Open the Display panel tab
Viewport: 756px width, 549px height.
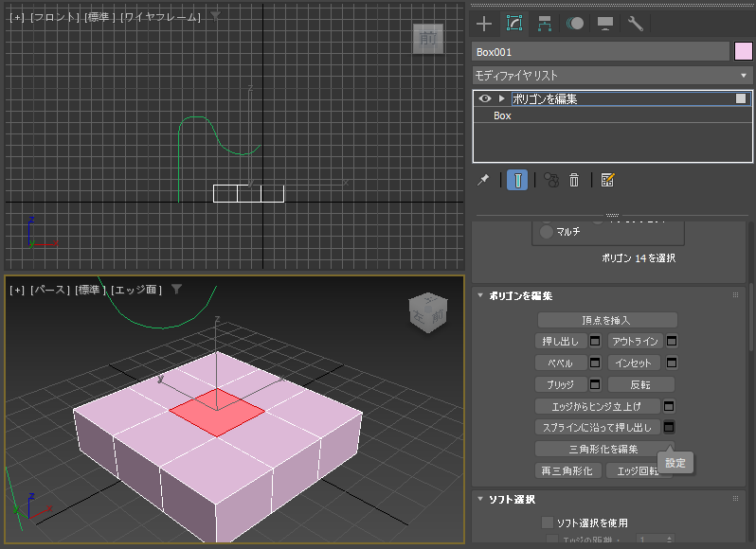point(605,24)
